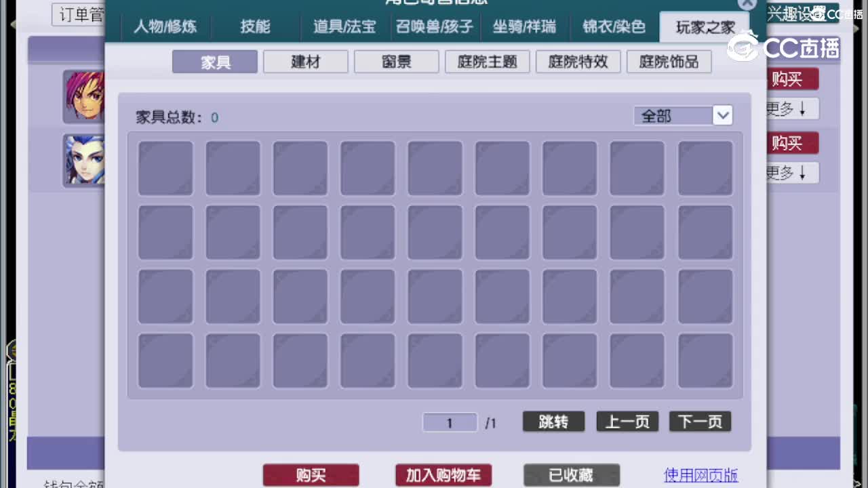Expand 更多 options under the first listing
868x488 pixels.
790,108
